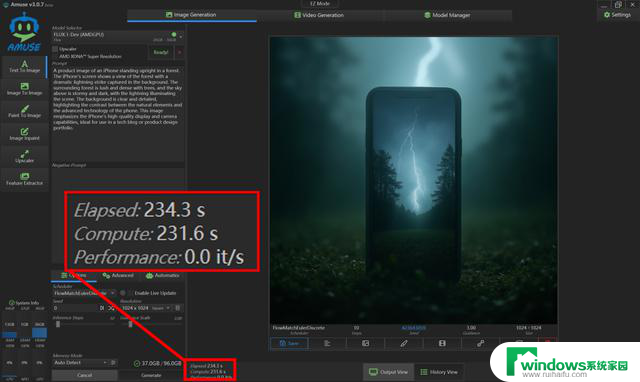The height and width of the screenshot is (382, 640).
Task: Adjust the Guidance Scale slider
Action: [151, 324]
